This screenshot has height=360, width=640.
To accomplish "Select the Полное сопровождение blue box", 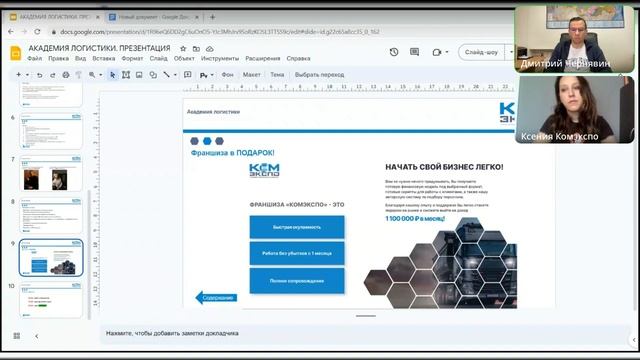I will point(297,281).
